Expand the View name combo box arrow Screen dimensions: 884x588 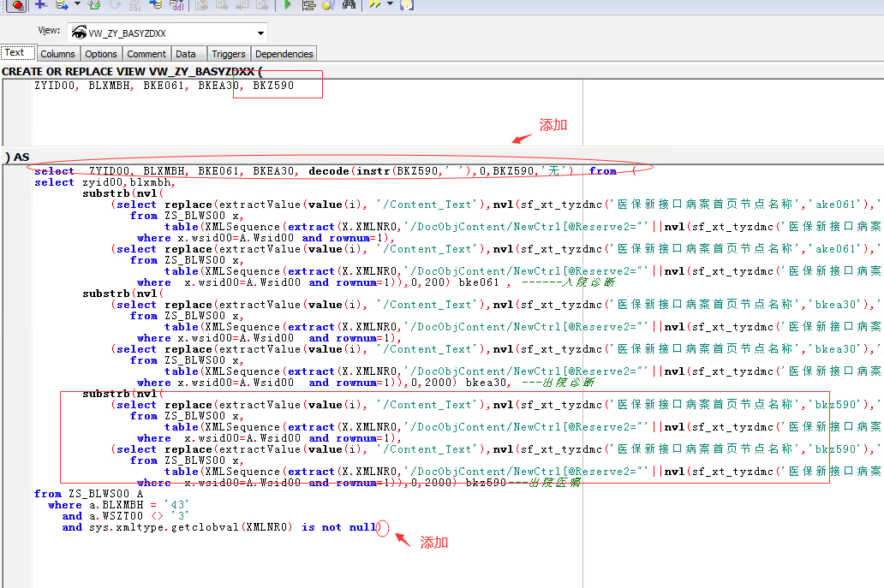tap(260, 33)
